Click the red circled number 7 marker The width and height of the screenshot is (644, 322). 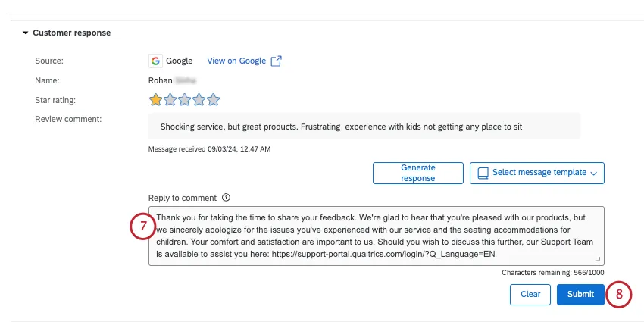[142, 227]
